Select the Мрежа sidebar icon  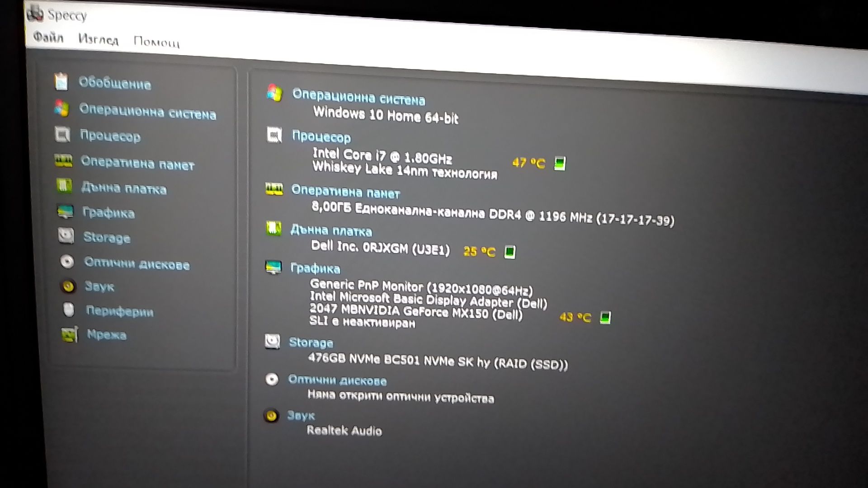(x=70, y=334)
